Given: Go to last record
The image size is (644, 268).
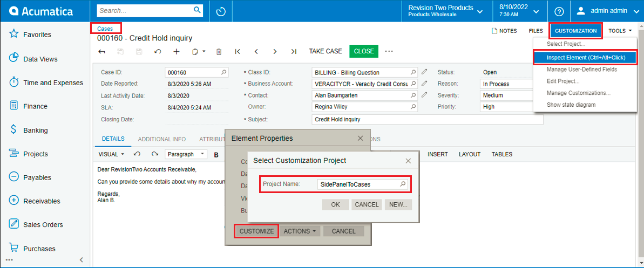Looking at the screenshot, I should click(293, 51).
